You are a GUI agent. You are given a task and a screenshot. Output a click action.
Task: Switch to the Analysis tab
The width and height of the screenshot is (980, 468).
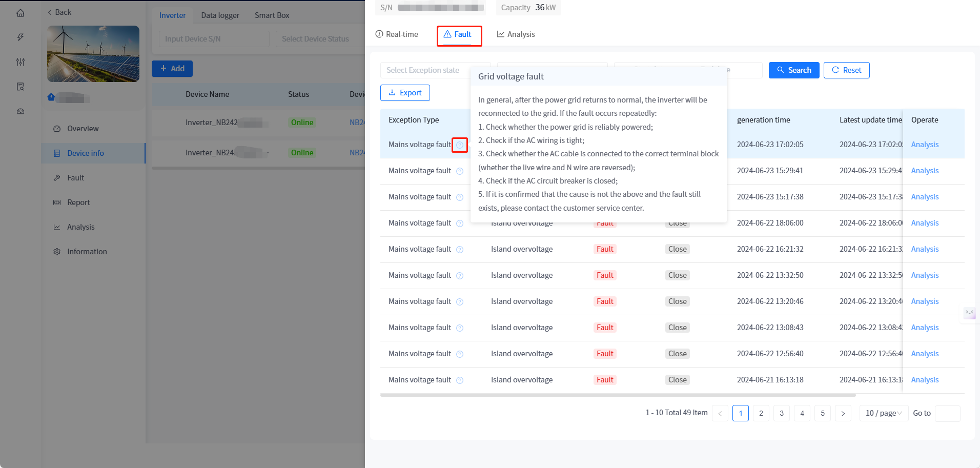516,34
